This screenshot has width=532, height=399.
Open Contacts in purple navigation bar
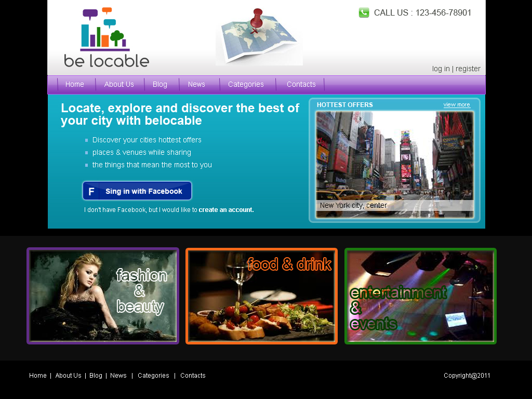pyautogui.click(x=301, y=84)
